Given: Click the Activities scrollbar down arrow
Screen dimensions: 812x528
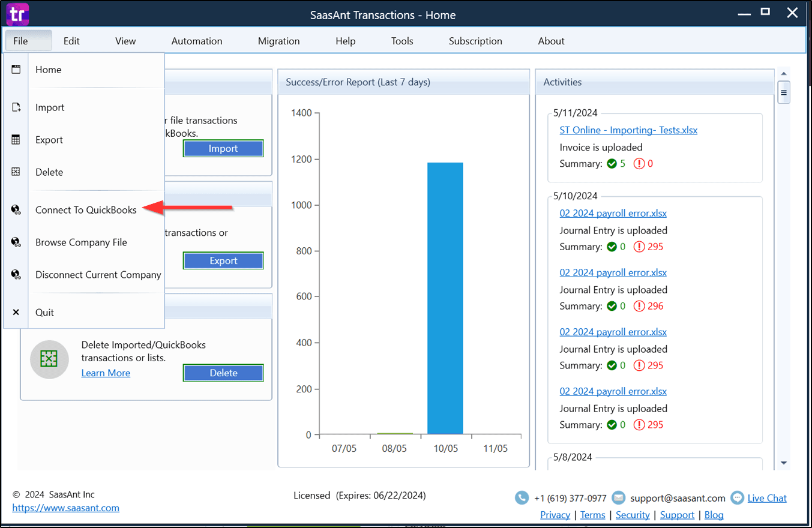Looking at the screenshot, I should (783, 463).
